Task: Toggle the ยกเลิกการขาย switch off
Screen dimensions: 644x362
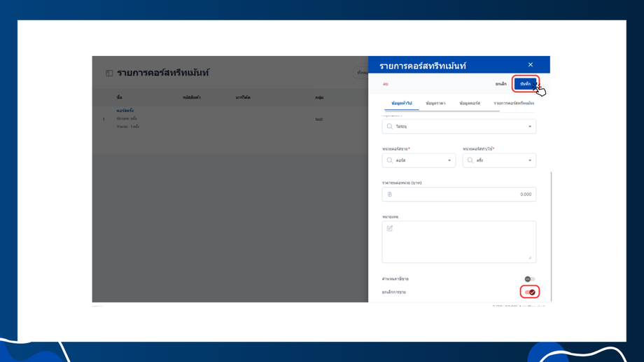Action: (x=530, y=292)
